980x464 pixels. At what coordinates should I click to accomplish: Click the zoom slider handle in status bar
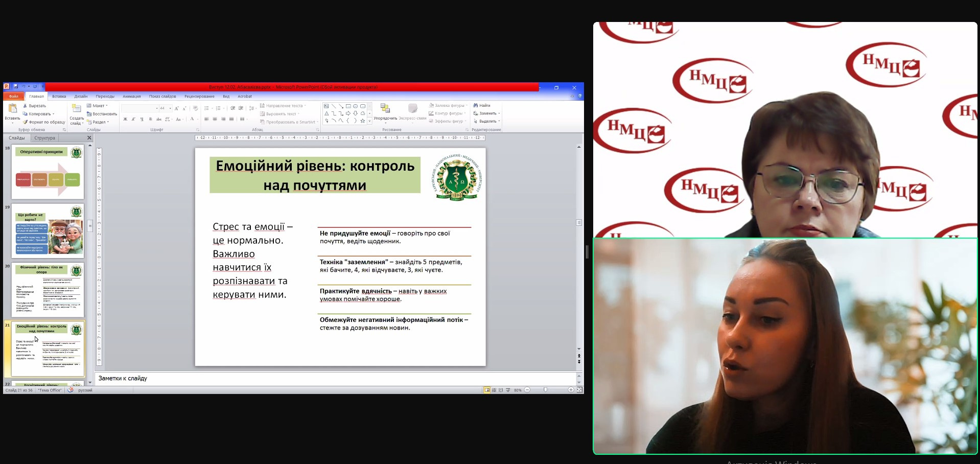click(x=545, y=390)
